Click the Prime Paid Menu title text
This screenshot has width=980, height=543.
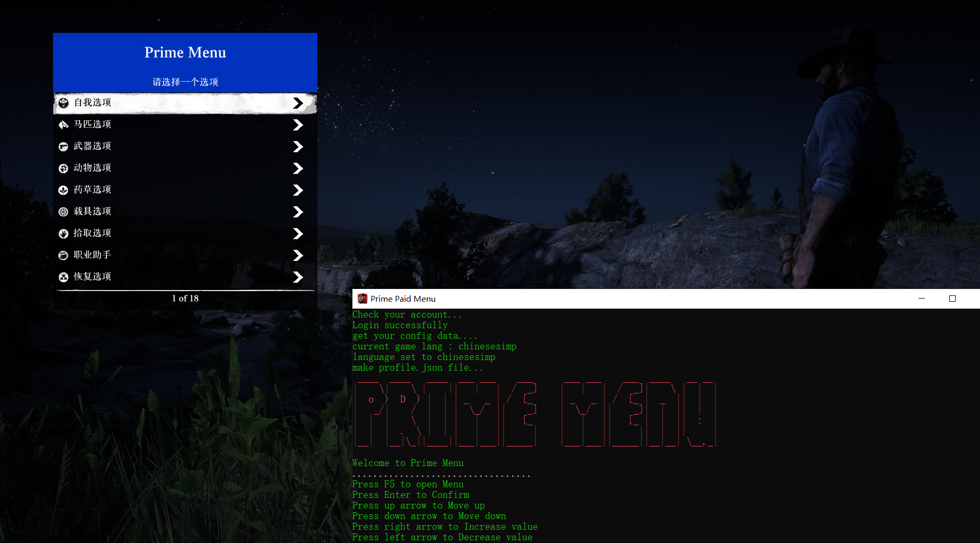click(x=403, y=299)
